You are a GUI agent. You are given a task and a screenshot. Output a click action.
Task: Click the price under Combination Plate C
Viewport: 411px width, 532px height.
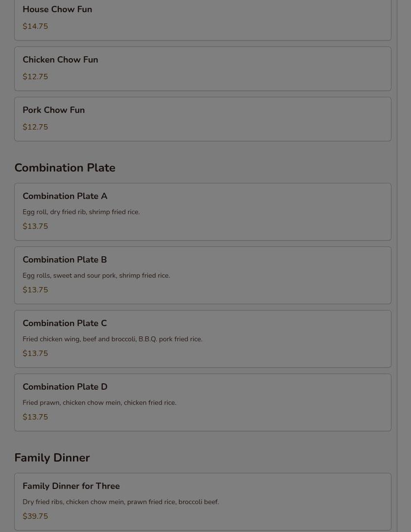35,354
